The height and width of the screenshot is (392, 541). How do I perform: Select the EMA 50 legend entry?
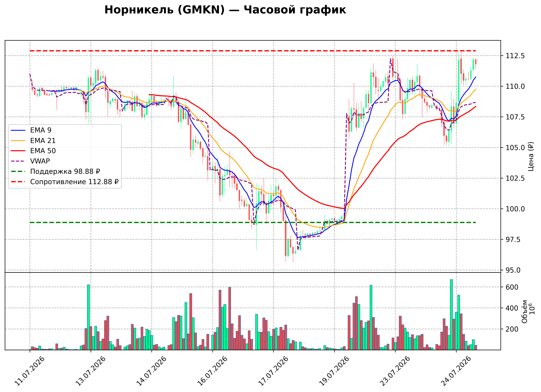click(x=33, y=151)
